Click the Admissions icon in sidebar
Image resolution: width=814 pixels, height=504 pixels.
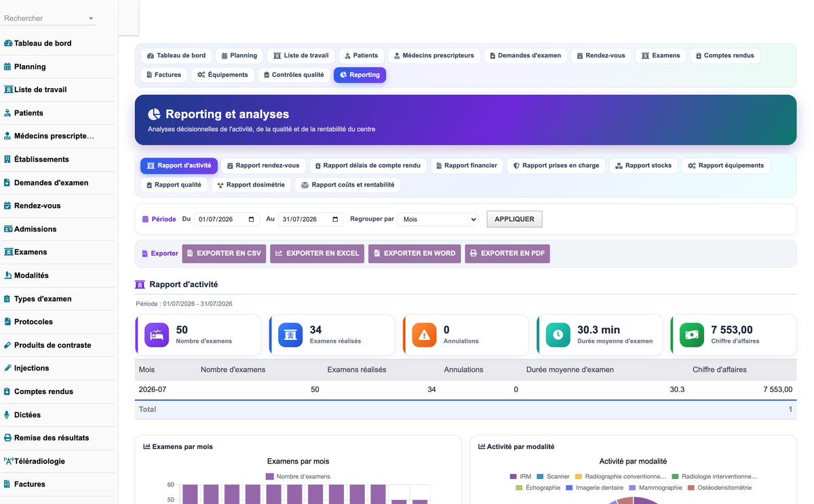8,229
